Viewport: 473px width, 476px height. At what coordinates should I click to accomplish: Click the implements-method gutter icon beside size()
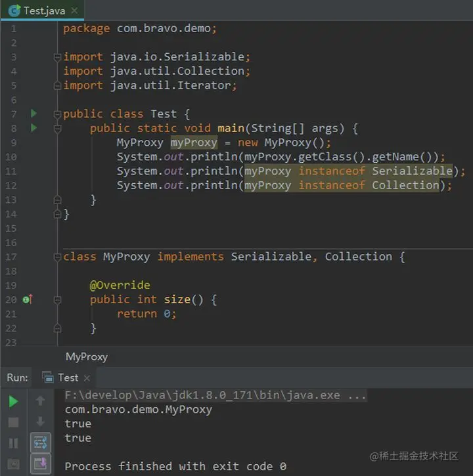pos(28,299)
